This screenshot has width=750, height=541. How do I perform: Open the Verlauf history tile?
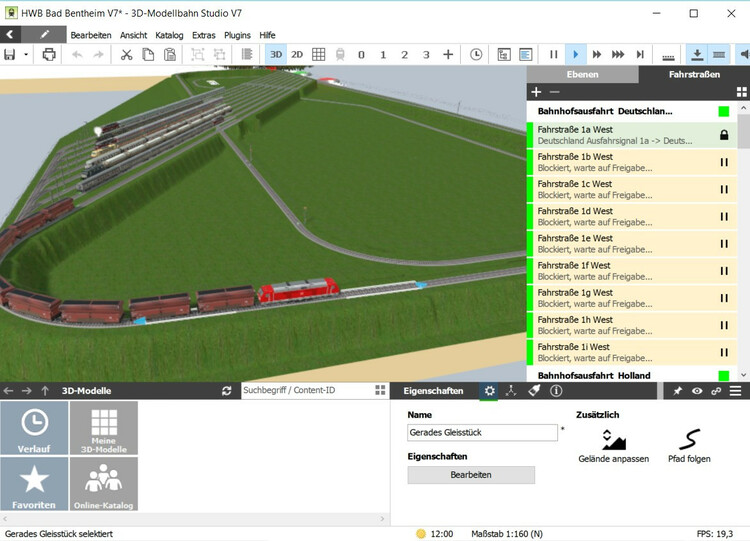[34, 428]
